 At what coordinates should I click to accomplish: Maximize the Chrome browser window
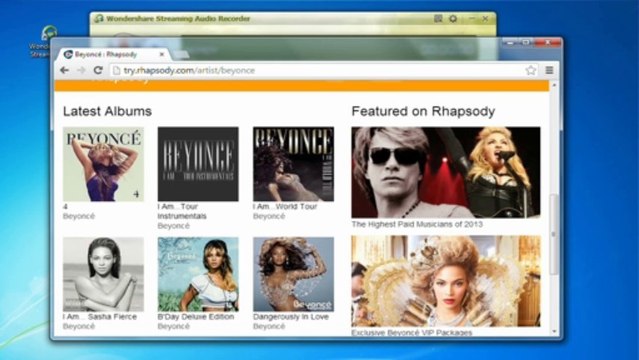(x=526, y=42)
